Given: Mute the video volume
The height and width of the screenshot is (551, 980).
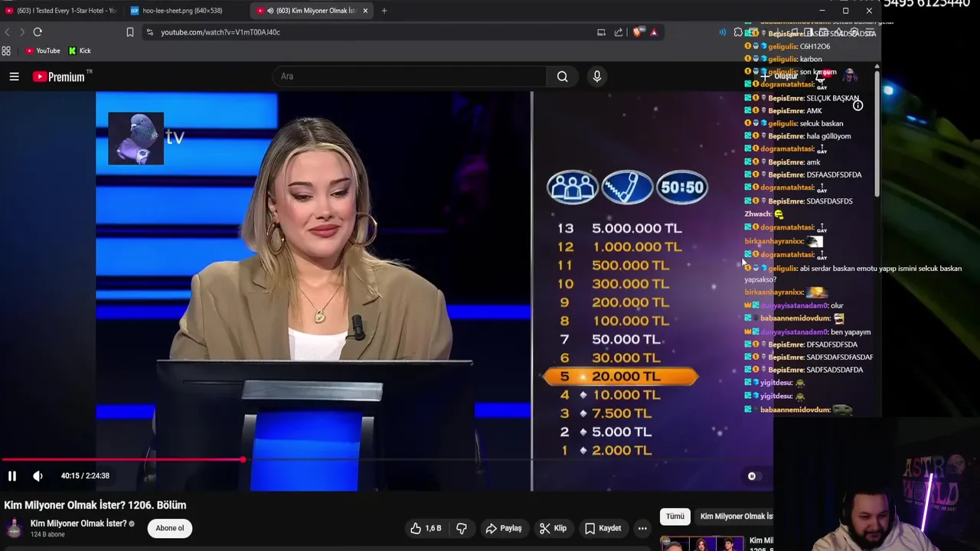Looking at the screenshot, I should point(38,476).
